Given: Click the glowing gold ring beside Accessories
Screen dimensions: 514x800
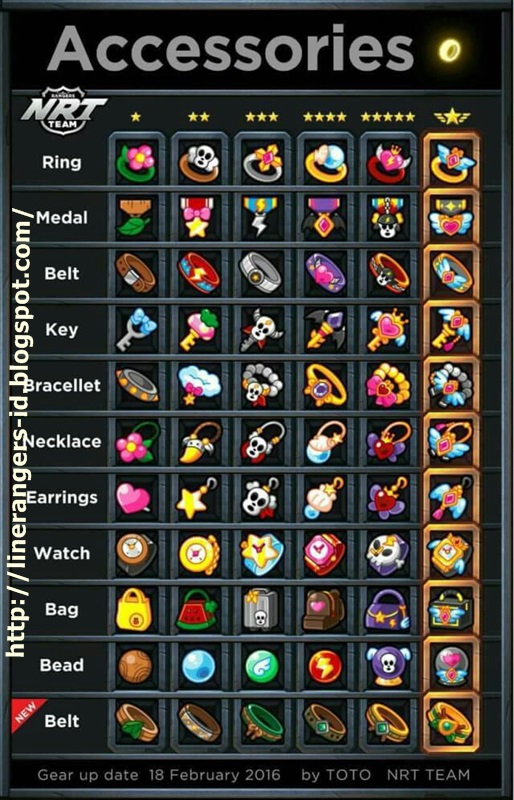Looking at the screenshot, I should [450, 51].
